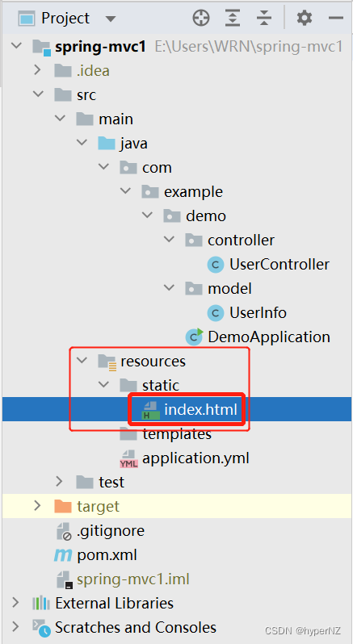
Task: Click the UserController class icon
Action: pos(216,265)
